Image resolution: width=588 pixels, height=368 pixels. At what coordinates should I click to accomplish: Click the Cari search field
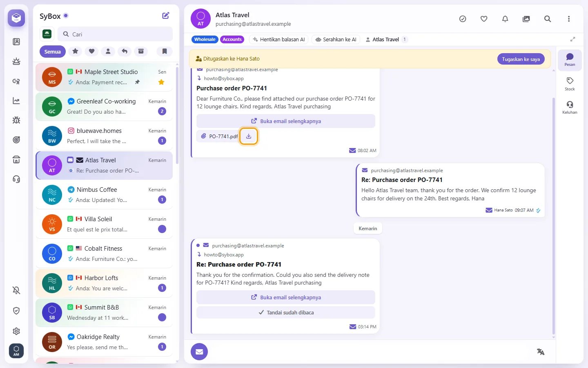tap(115, 34)
